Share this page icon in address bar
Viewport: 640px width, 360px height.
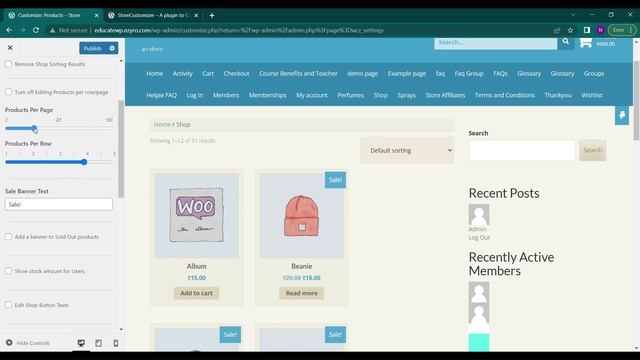point(557,30)
